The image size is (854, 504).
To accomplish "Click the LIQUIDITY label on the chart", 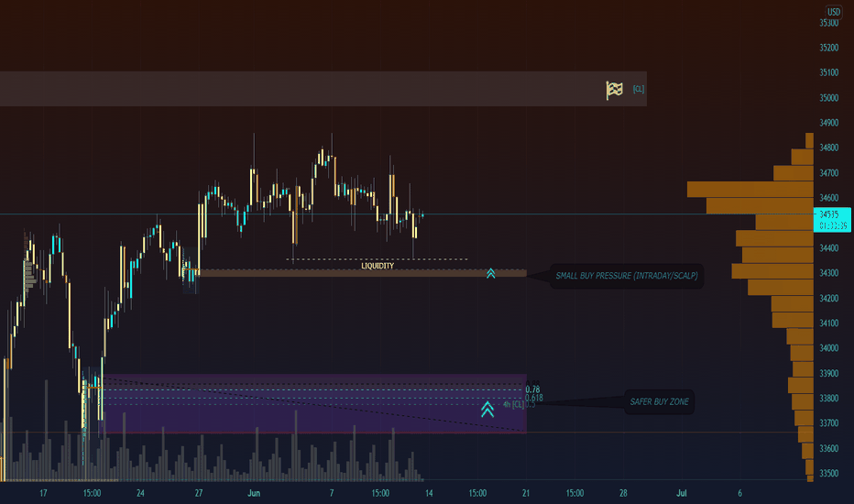I will [378, 266].
